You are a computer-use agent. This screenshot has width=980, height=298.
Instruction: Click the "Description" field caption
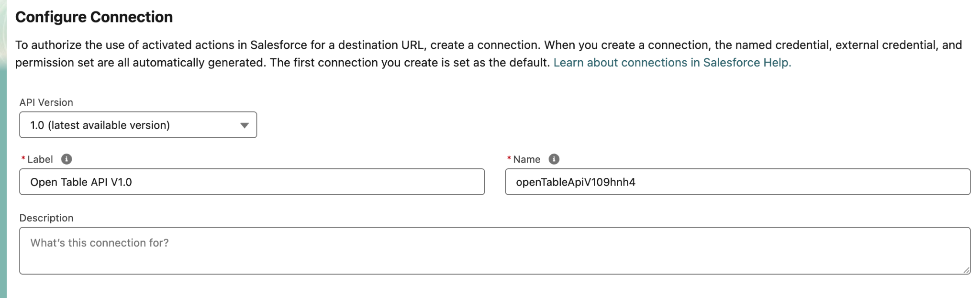tap(46, 218)
